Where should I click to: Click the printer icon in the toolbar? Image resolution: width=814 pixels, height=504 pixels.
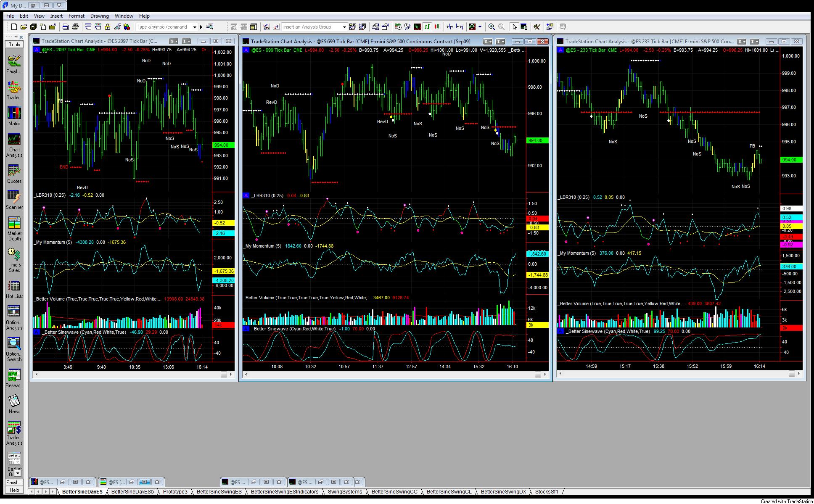(75, 27)
